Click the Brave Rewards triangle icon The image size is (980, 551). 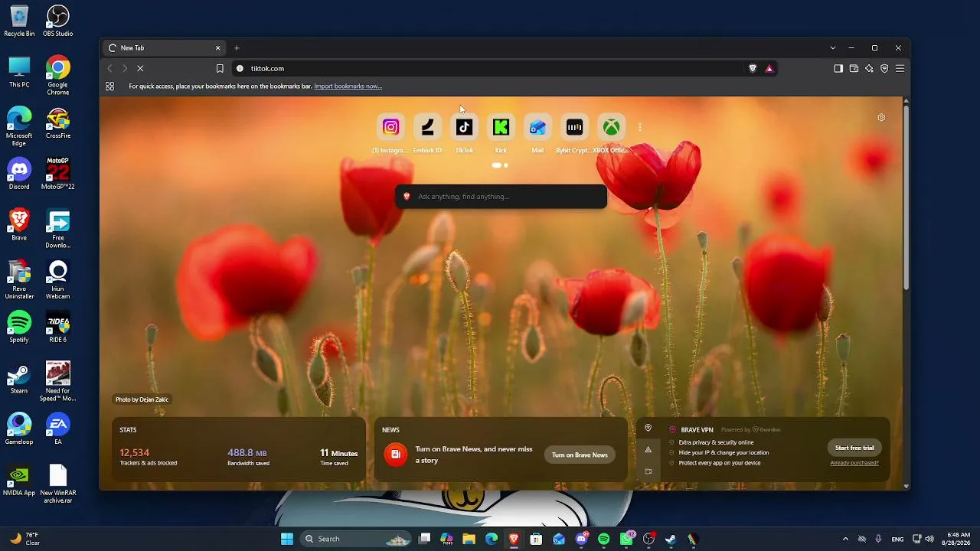[769, 68]
